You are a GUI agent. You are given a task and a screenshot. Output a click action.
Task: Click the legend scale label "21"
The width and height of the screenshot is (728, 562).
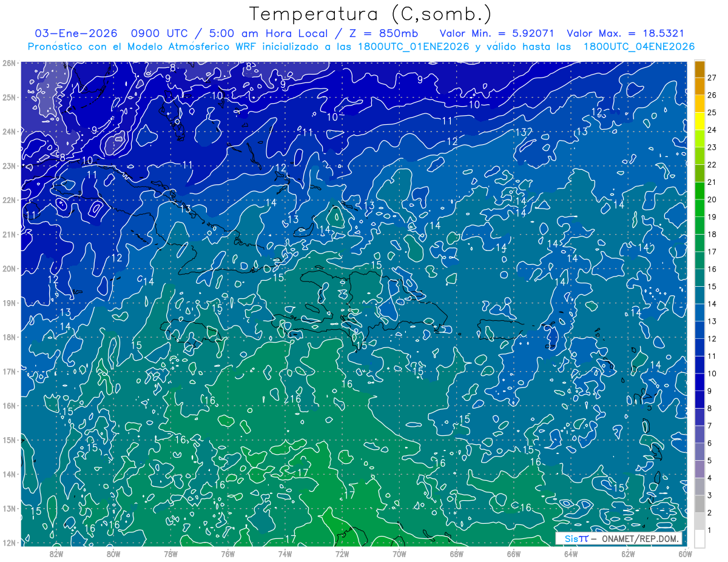coord(712,182)
